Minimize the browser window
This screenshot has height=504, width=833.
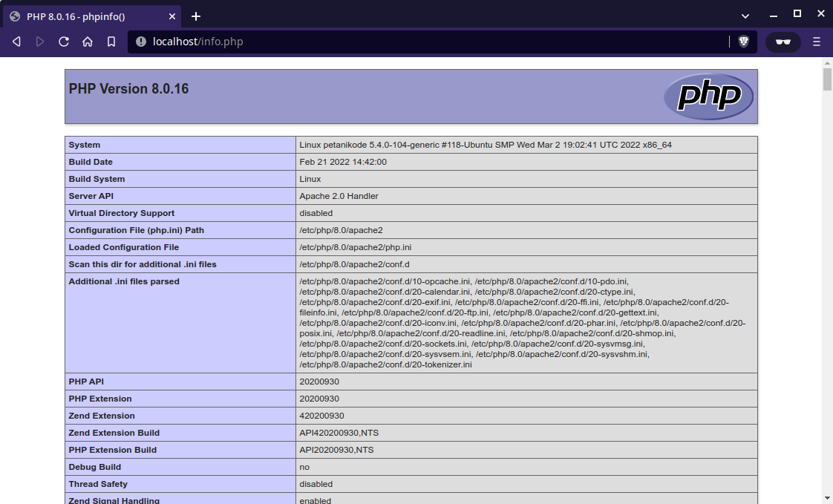point(774,16)
